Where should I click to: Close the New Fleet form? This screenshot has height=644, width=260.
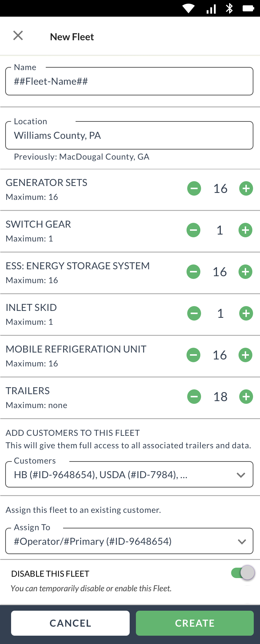[x=18, y=35]
